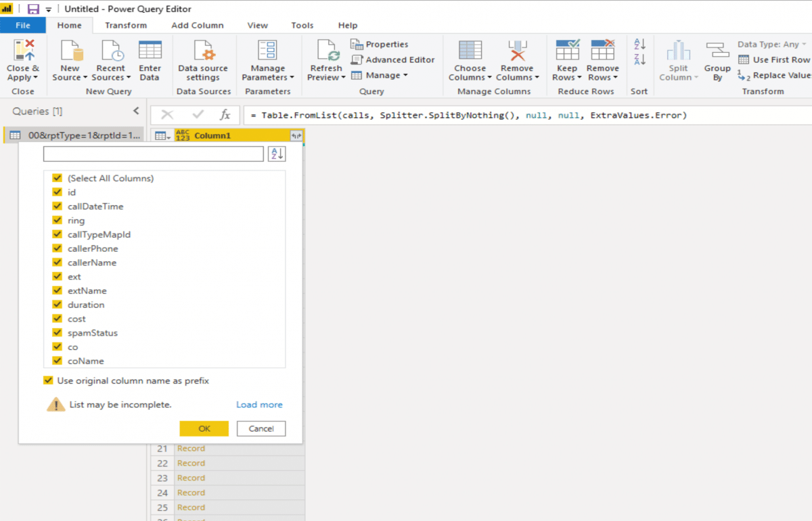The width and height of the screenshot is (812, 521).
Task: Open the Add Column tab
Action: coord(197,25)
